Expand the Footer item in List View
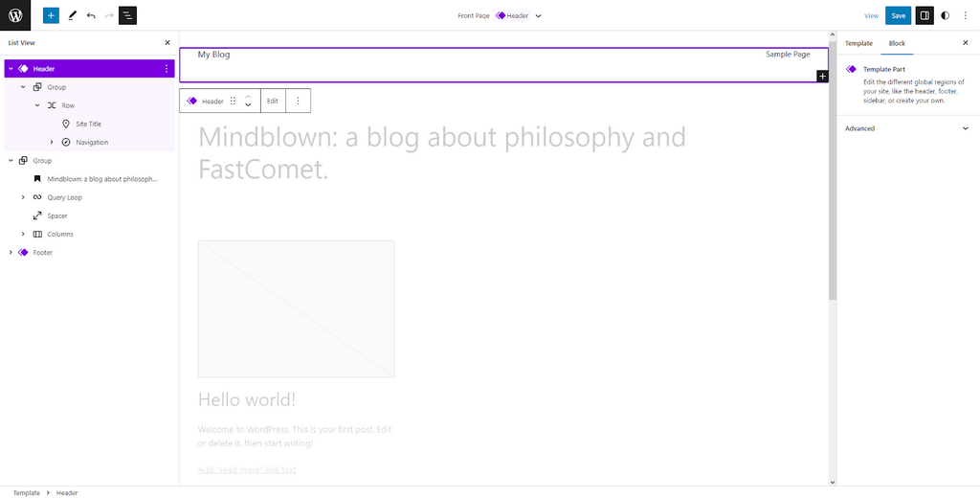Screen dimensions: 980x499 [11, 253]
